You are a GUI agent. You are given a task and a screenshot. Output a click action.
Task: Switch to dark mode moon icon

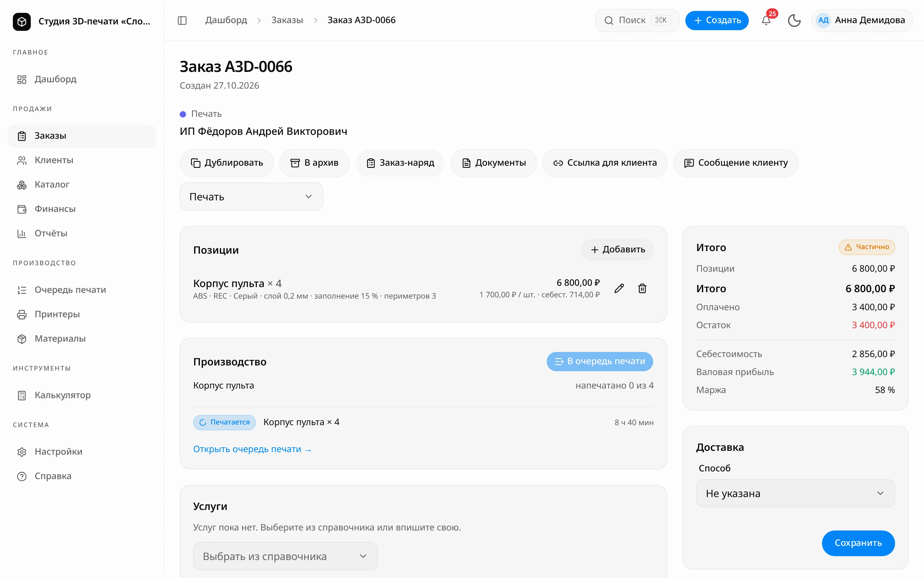tap(794, 20)
